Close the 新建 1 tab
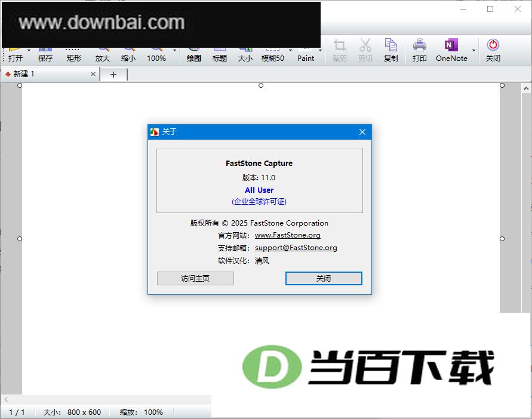 pos(93,74)
